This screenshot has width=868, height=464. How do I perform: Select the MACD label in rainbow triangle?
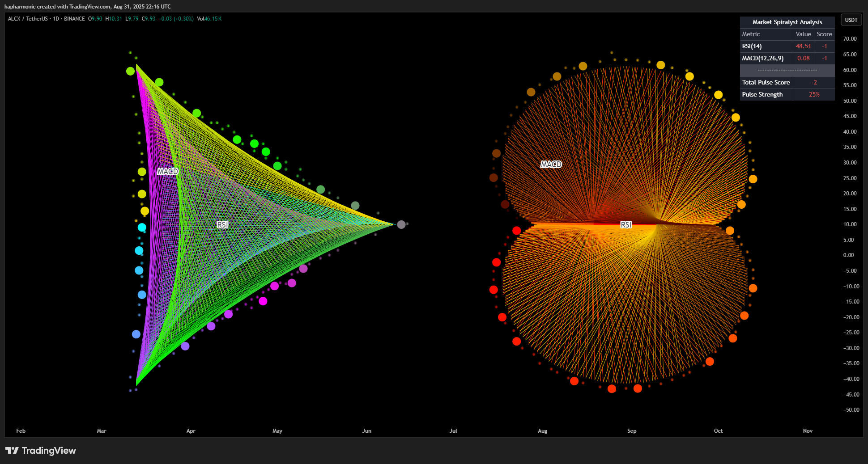pyautogui.click(x=167, y=171)
